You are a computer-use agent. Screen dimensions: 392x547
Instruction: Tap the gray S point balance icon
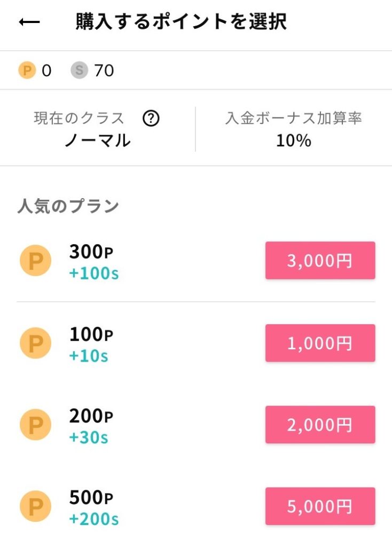[x=79, y=71]
